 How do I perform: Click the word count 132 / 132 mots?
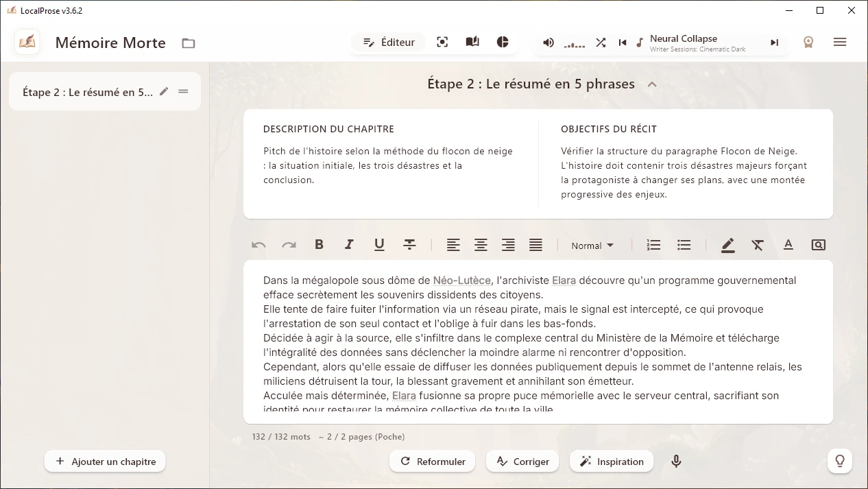[x=281, y=437]
